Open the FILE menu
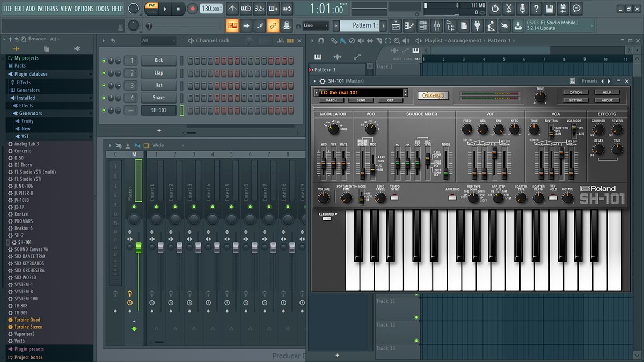The width and height of the screenshot is (644, 362). pos(8,9)
